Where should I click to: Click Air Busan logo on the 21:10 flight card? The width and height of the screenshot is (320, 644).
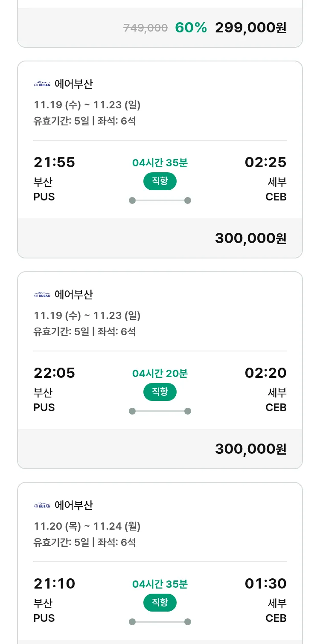(x=42, y=505)
